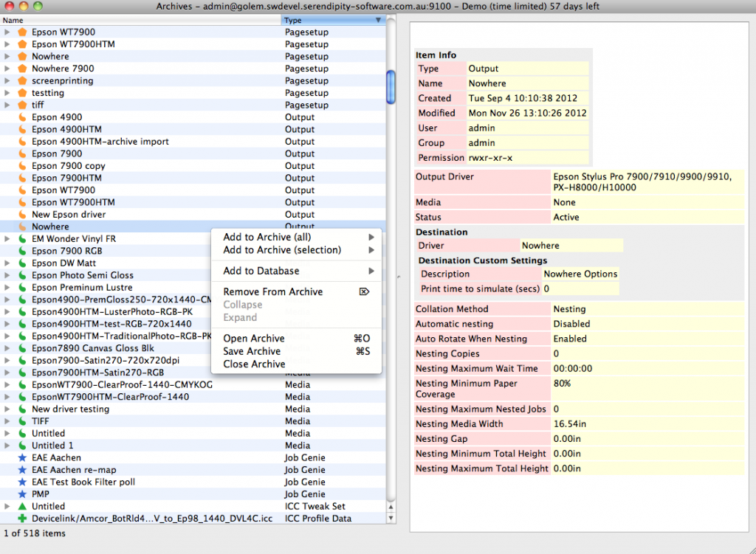Click the Output icon next to Epson 4900
Viewport: 756px width, 554px height.
[x=22, y=117]
